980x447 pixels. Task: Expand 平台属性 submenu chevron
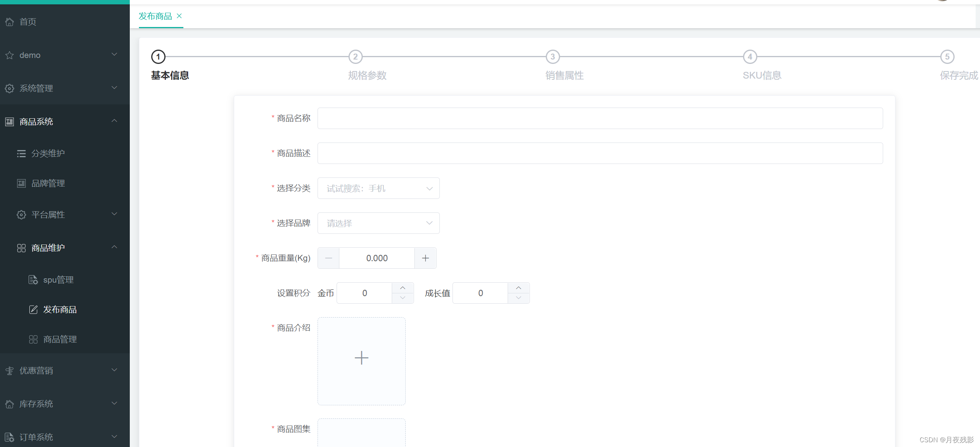point(114,214)
